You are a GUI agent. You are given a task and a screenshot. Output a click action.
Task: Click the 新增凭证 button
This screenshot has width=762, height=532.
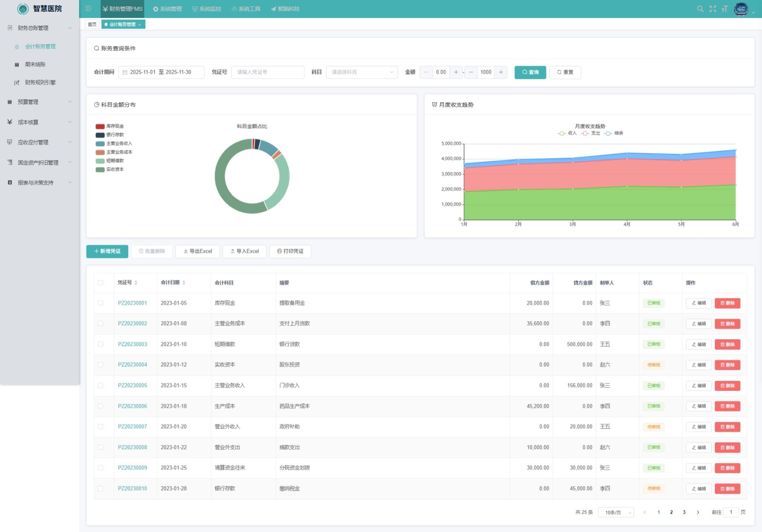coord(107,251)
